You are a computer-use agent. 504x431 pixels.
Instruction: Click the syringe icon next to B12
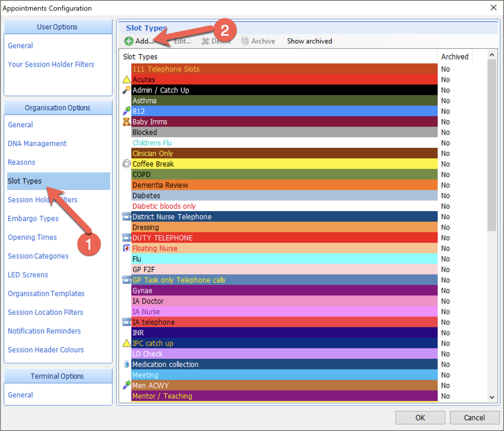pyautogui.click(x=127, y=111)
